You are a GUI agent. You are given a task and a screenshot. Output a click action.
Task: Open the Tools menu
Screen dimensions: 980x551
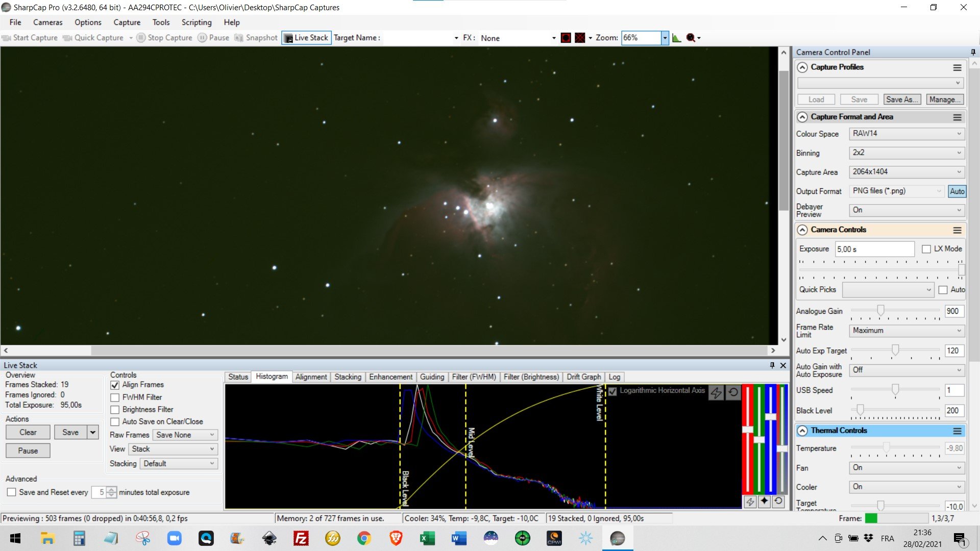coord(161,22)
